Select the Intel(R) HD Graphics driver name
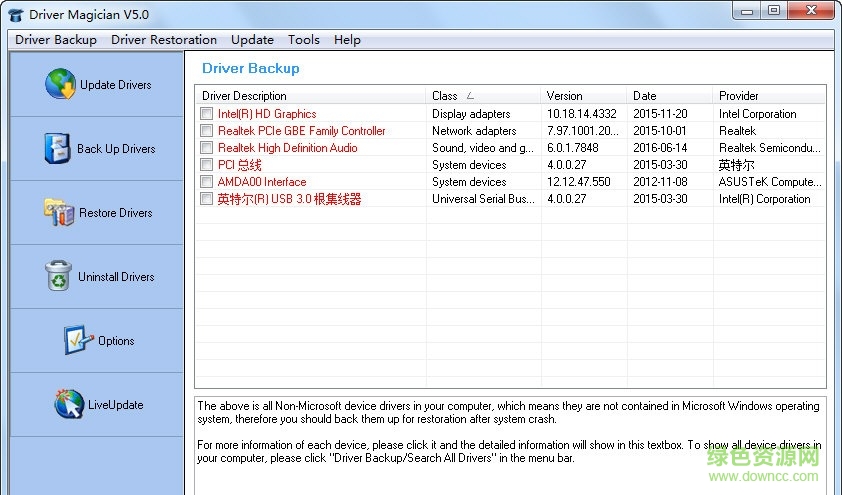The image size is (842, 495). [x=267, y=114]
